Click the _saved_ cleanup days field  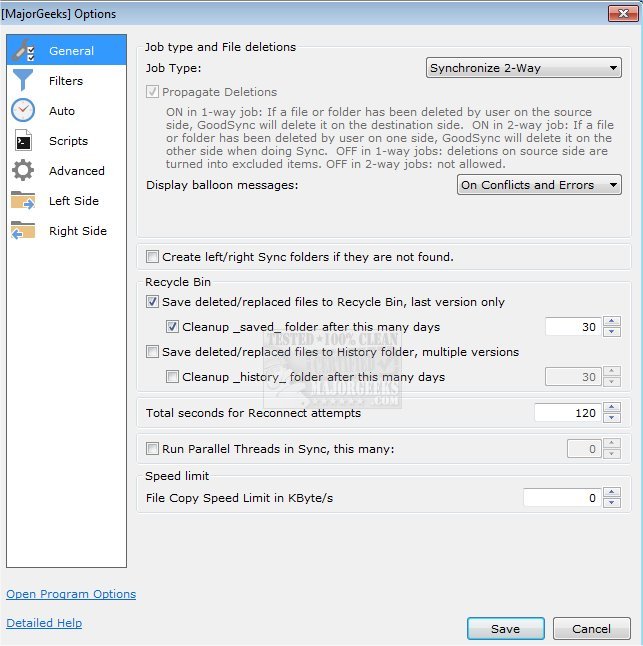[x=573, y=327]
